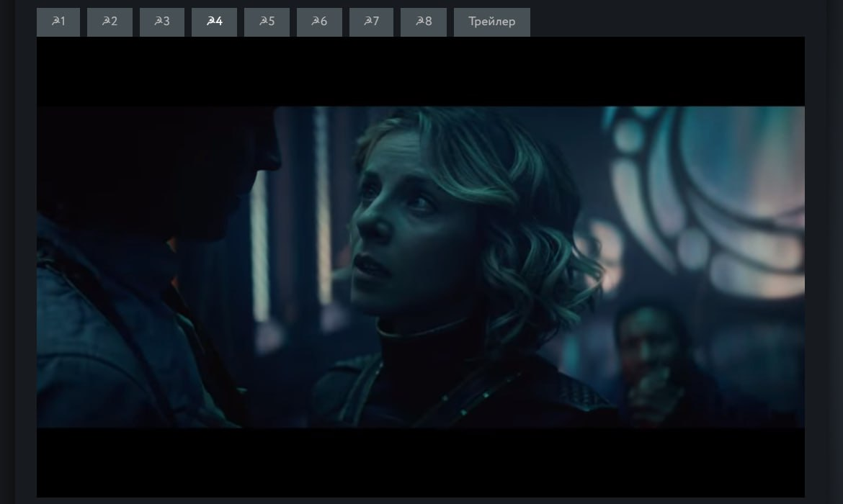Image resolution: width=843 pixels, height=504 pixels.
Task: Switch to episode 1 tab
Action: (58, 22)
